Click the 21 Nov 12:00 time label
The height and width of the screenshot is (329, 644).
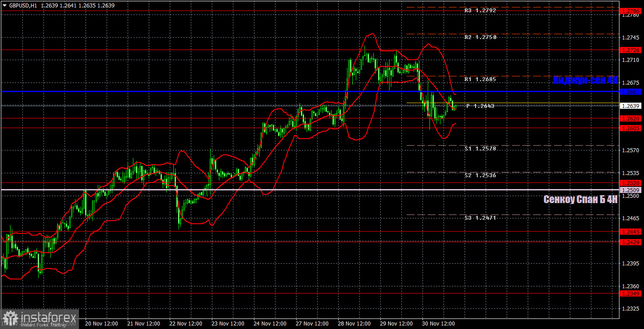[143, 324]
